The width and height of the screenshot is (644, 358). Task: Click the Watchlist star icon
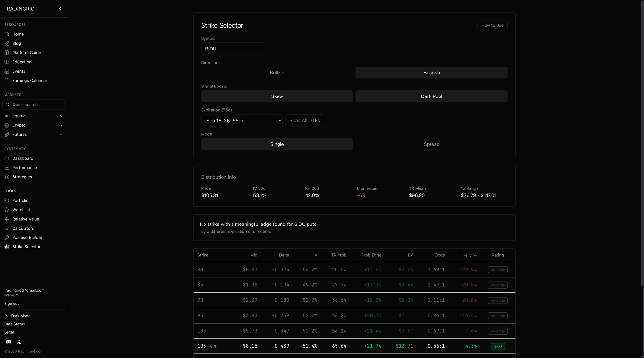tap(7, 210)
